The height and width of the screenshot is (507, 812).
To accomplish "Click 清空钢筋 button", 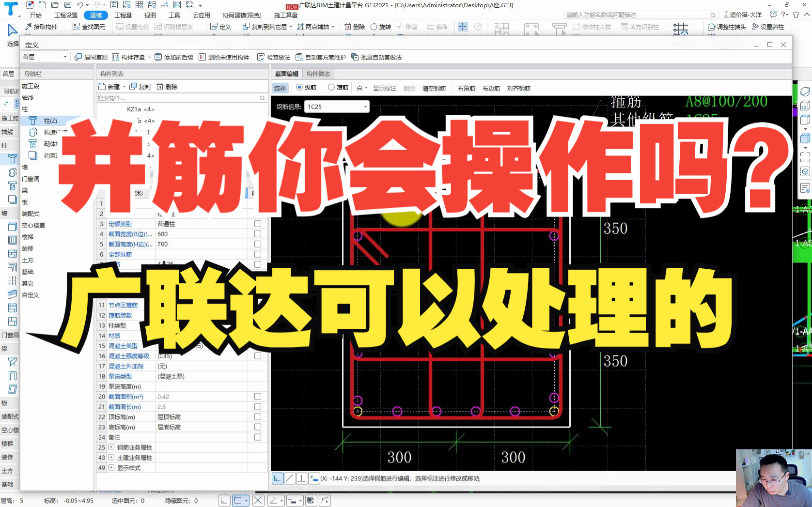I will point(434,88).
